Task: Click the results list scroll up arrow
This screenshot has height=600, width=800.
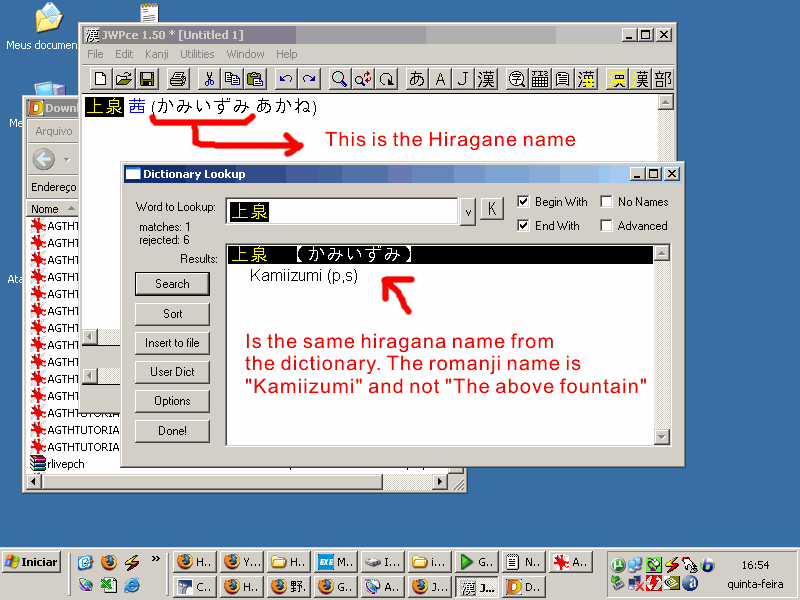Action: (662, 253)
